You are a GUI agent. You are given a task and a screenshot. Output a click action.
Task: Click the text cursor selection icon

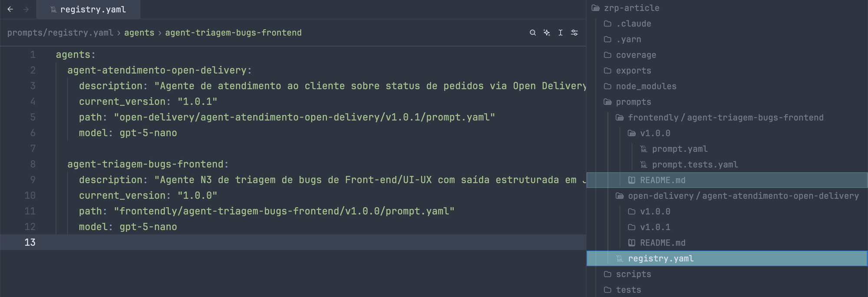tap(560, 33)
